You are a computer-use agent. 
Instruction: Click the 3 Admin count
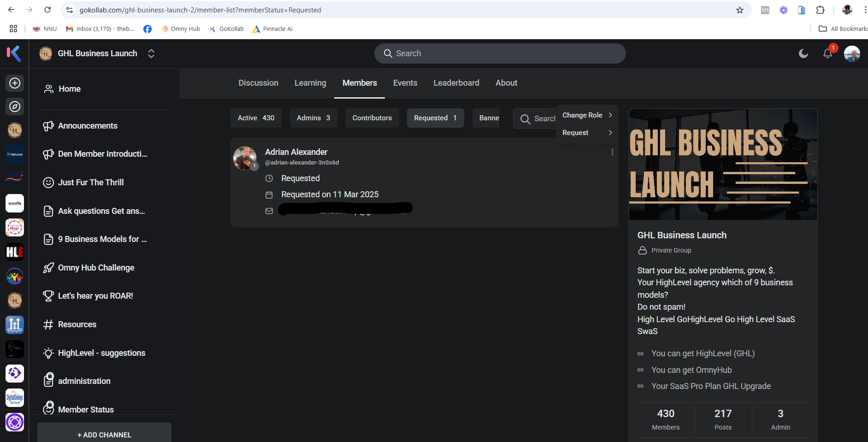coord(780,419)
